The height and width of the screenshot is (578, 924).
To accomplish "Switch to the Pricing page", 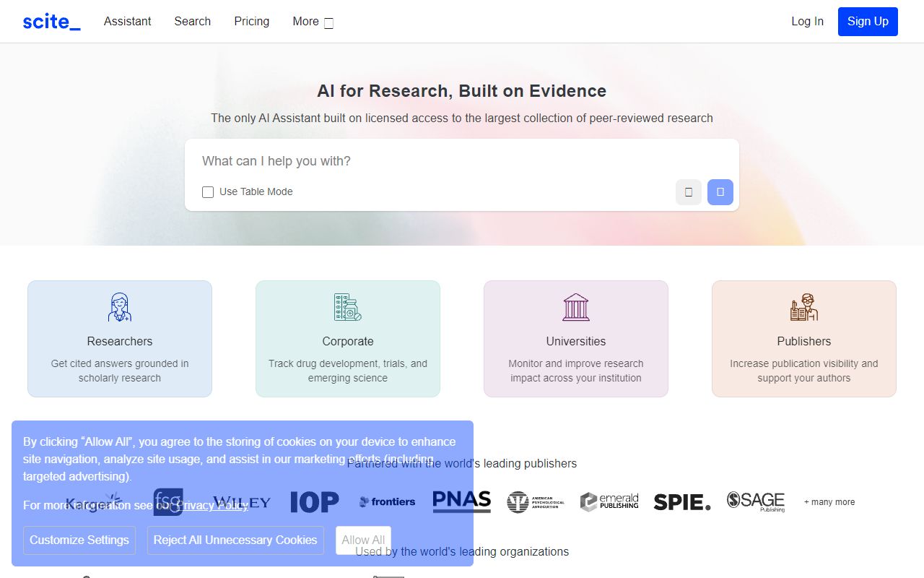I will tap(251, 22).
